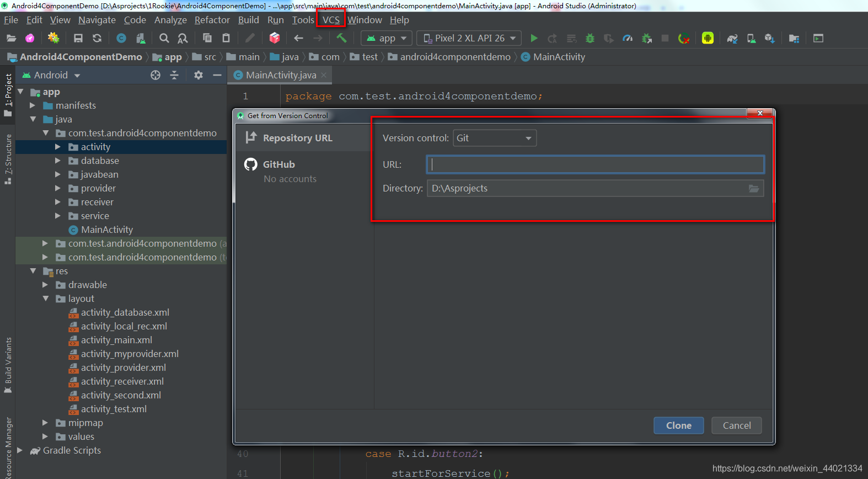The width and height of the screenshot is (868, 479).
Task: Click the AVD Manager phone icon
Action: tap(751, 38)
